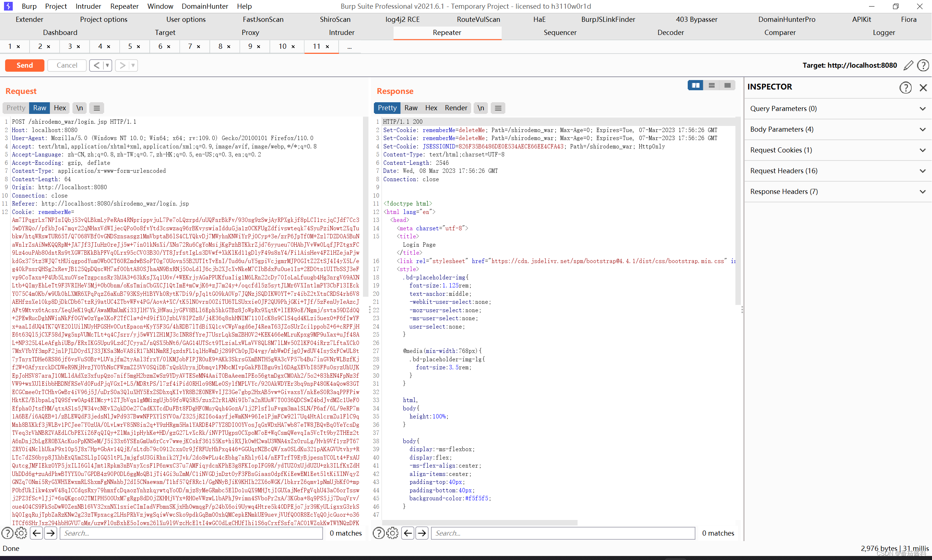Open the request message options menu icon
Viewport: 932px width, 560px height.
pos(96,108)
